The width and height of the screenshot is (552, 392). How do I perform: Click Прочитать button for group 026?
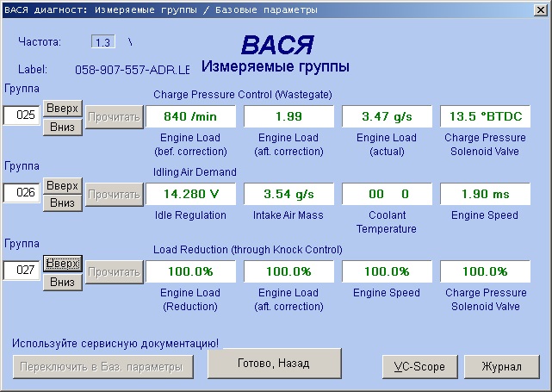pos(115,195)
